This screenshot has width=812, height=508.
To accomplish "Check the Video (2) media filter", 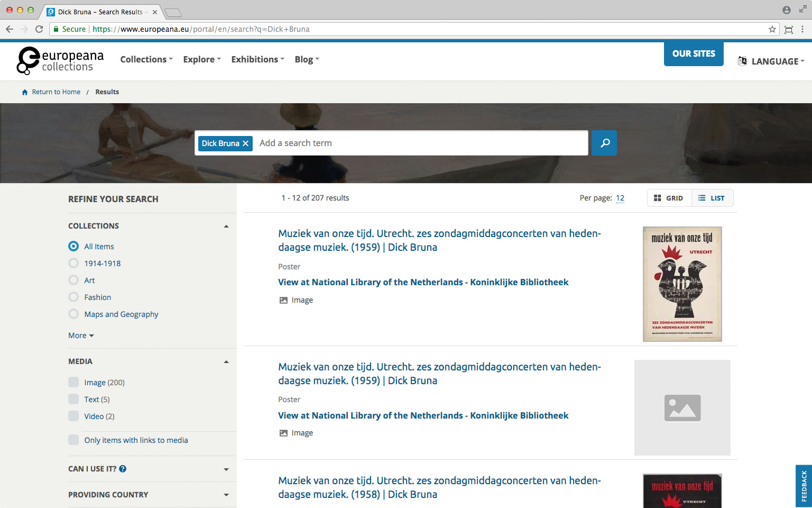I will pos(73,416).
